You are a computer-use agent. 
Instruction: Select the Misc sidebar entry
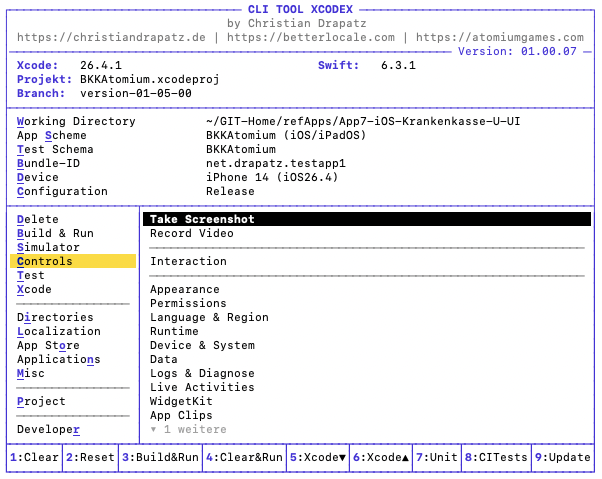[31, 373]
